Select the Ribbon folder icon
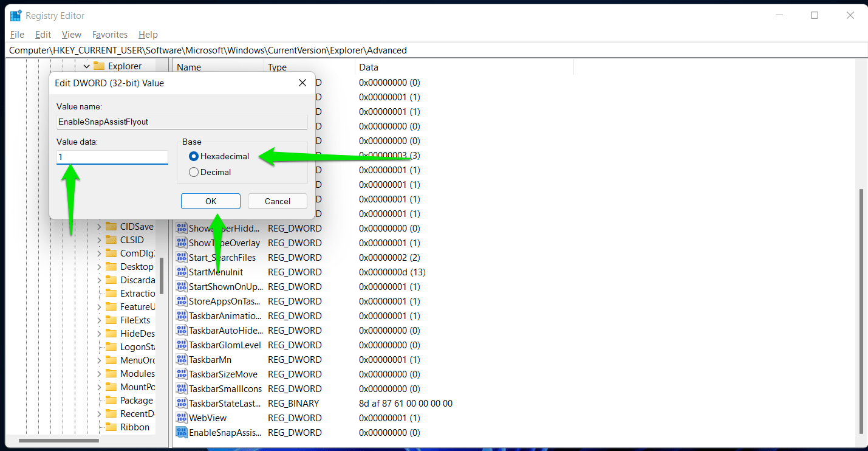This screenshot has height=451, width=868. tap(111, 427)
